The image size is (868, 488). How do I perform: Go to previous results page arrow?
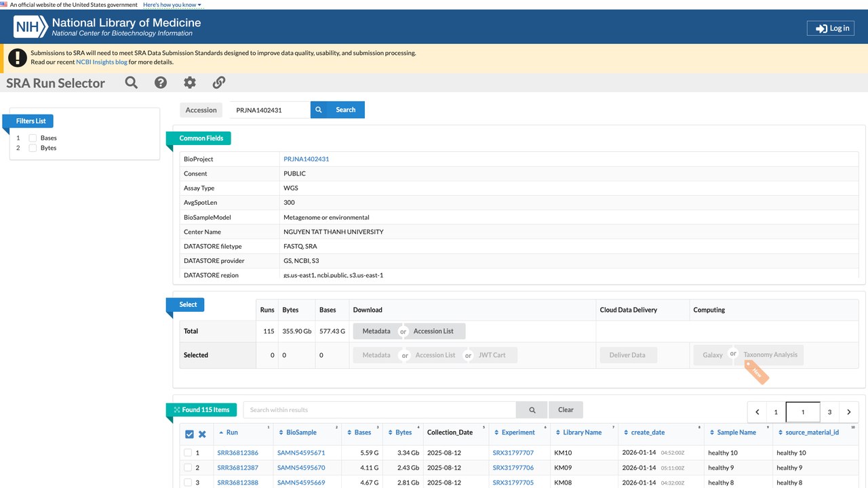click(757, 412)
